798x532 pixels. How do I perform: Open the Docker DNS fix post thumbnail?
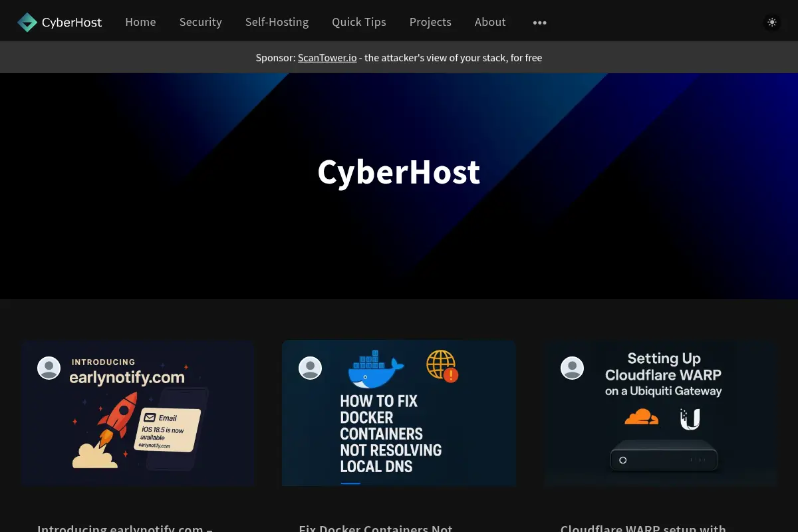point(399,413)
